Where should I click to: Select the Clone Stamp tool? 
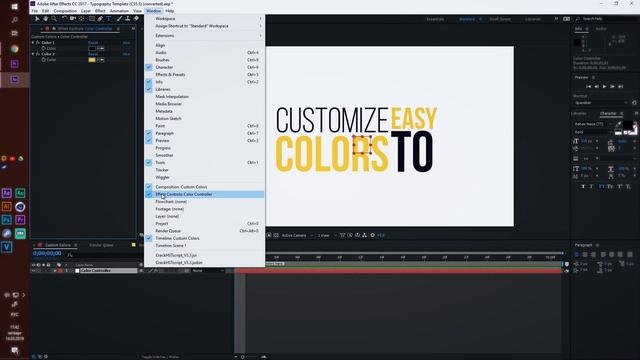click(127, 19)
